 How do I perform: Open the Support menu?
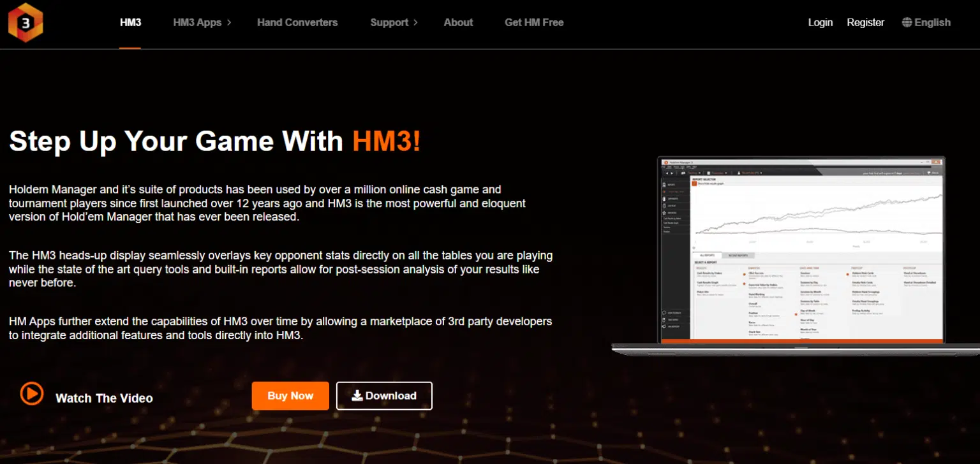(389, 22)
